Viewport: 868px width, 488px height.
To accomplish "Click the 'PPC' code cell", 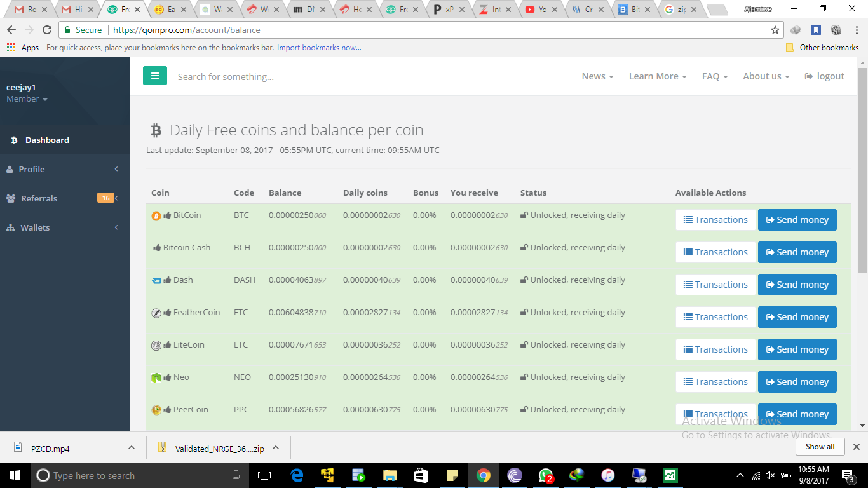I will point(241,410).
